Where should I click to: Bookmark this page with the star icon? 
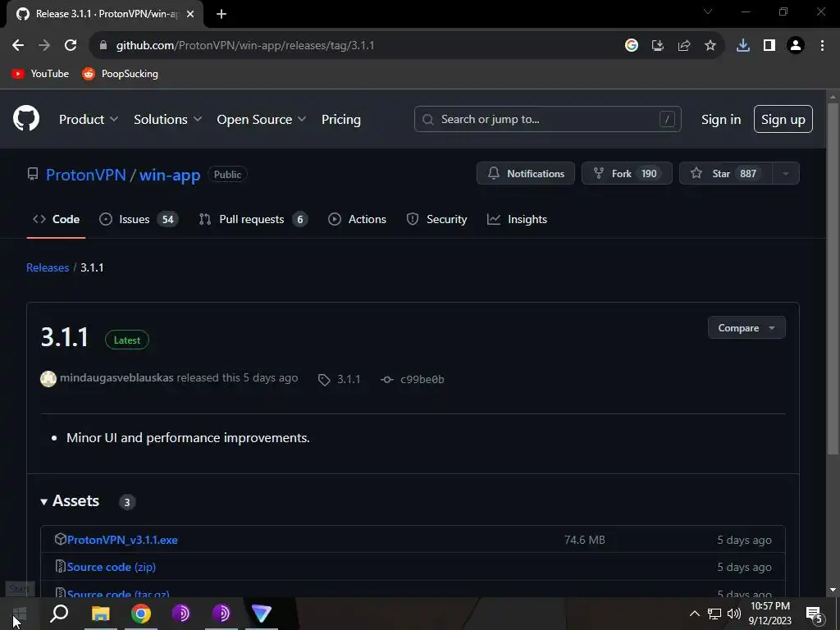click(x=710, y=46)
